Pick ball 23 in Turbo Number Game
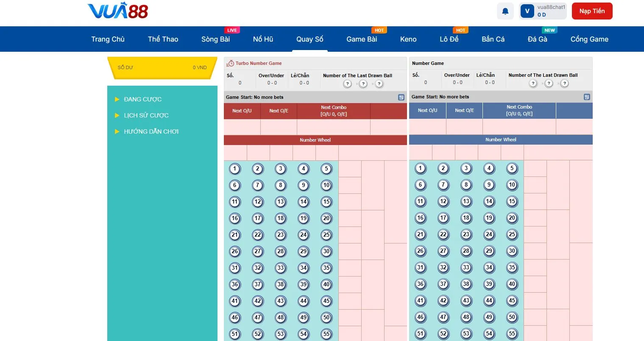The height and width of the screenshot is (341, 644). (281, 235)
